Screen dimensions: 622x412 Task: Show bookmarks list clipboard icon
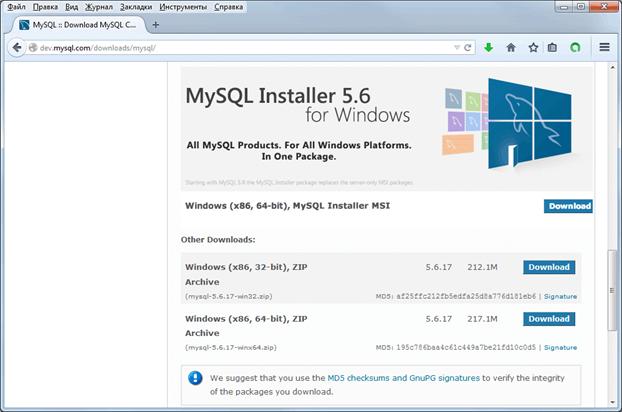[552, 48]
